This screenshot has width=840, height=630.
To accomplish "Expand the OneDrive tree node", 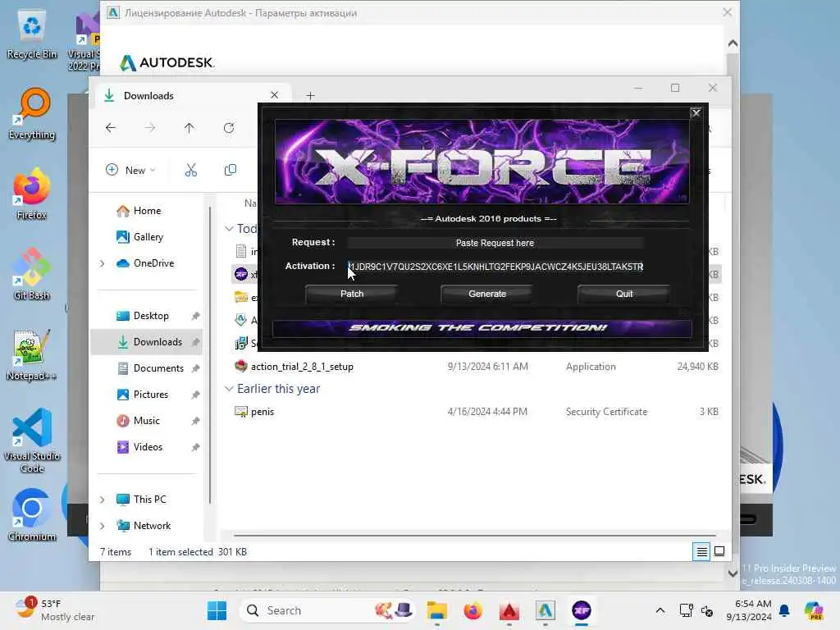I will click(x=103, y=263).
